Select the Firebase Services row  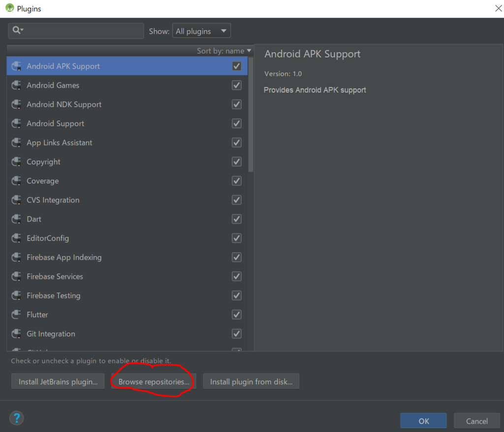127,276
